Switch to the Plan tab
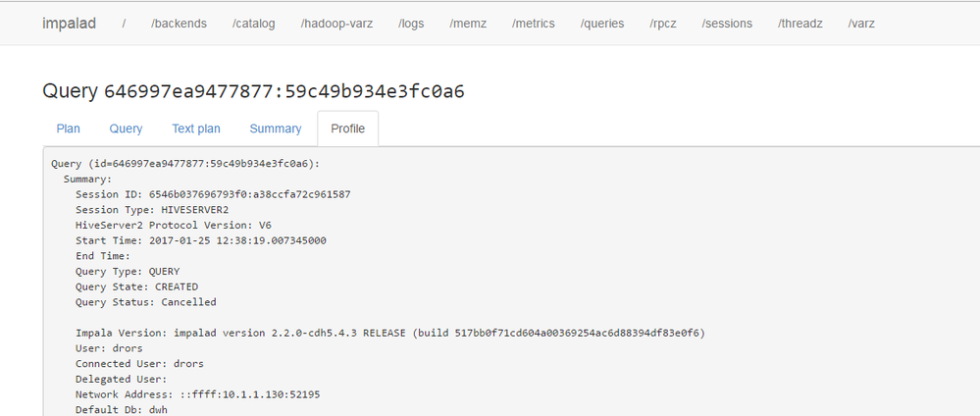The width and height of the screenshot is (980, 416). coord(69,129)
